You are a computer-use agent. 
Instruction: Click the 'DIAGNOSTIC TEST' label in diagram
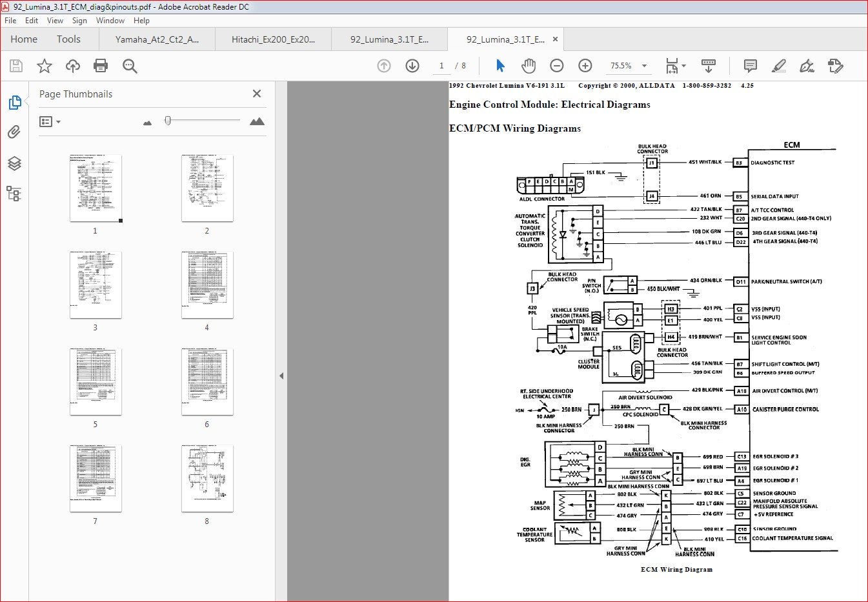coord(772,163)
